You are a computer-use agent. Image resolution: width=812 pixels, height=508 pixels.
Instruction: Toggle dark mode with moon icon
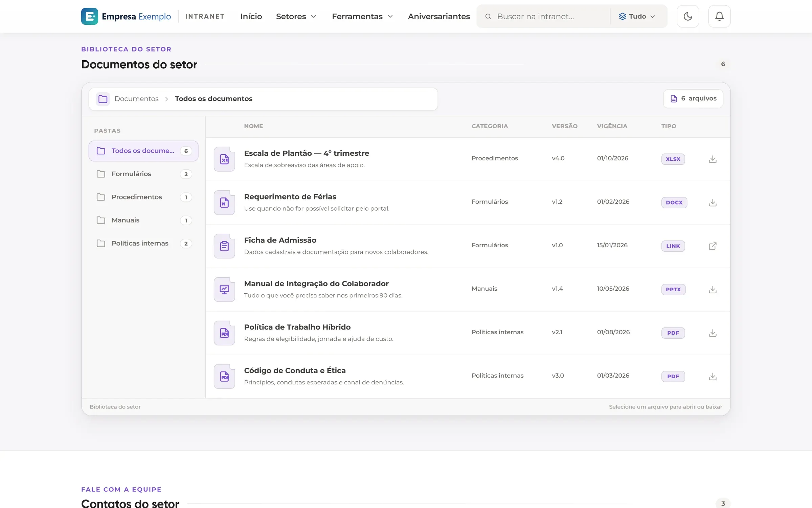[688, 16]
